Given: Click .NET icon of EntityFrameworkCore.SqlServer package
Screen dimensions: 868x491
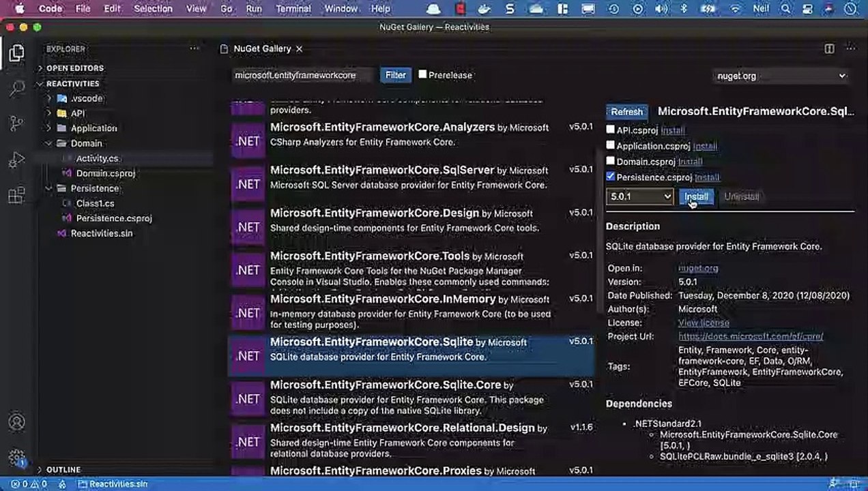Looking at the screenshot, I should point(248,184).
